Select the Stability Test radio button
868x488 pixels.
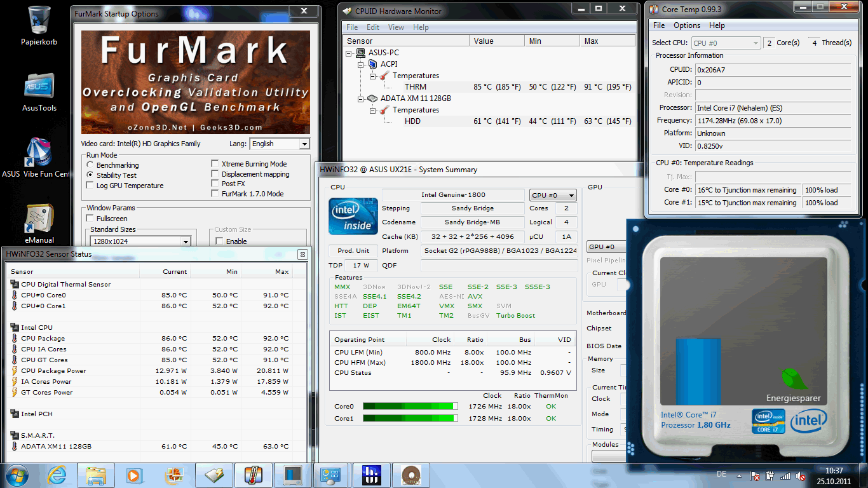(90, 175)
